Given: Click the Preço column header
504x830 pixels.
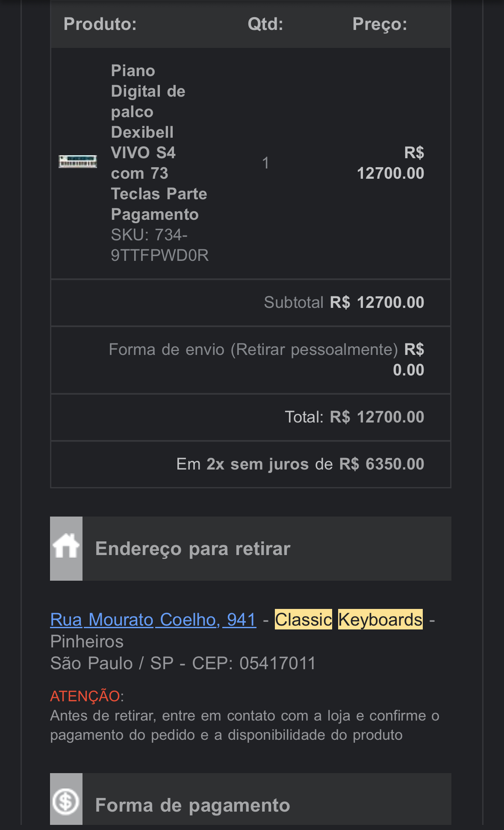Looking at the screenshot, I should pos(380,24).
